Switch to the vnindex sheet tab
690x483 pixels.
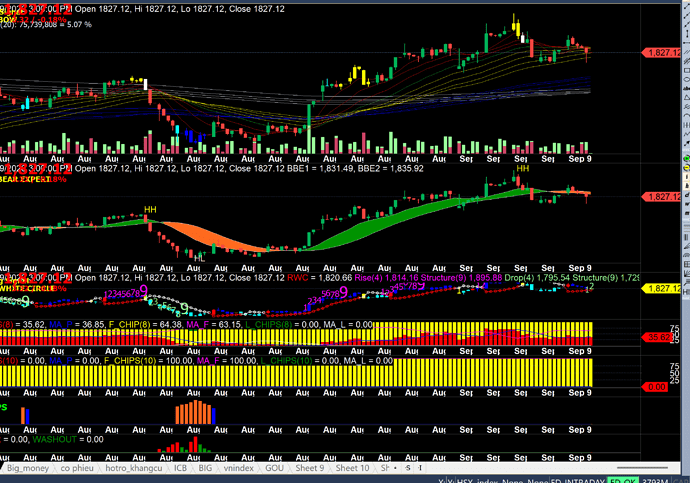(239, 468)
